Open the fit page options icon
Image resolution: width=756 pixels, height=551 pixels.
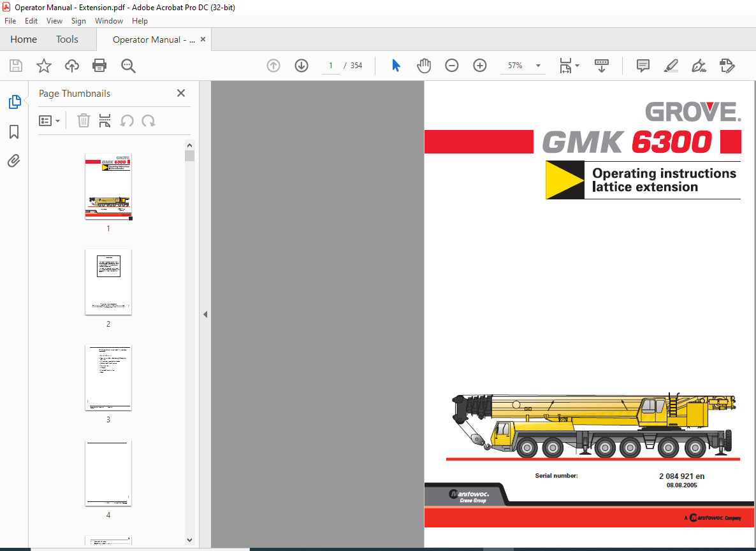pyautogui.click(x=569, y=66)
